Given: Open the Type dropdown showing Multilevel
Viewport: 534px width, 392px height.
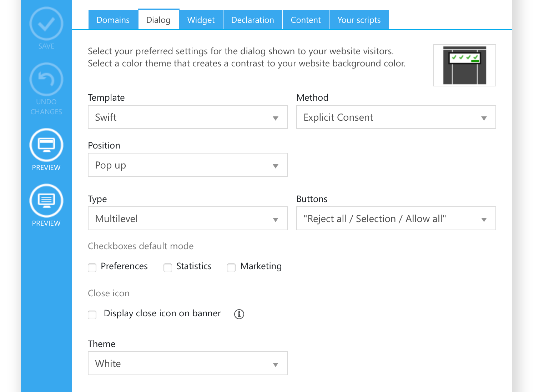Looking at the screenshot, I should click(188, 218).
